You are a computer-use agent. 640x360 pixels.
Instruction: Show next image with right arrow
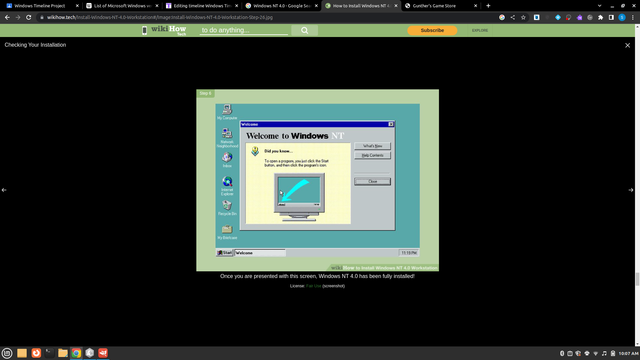click(x=631, y=190)
